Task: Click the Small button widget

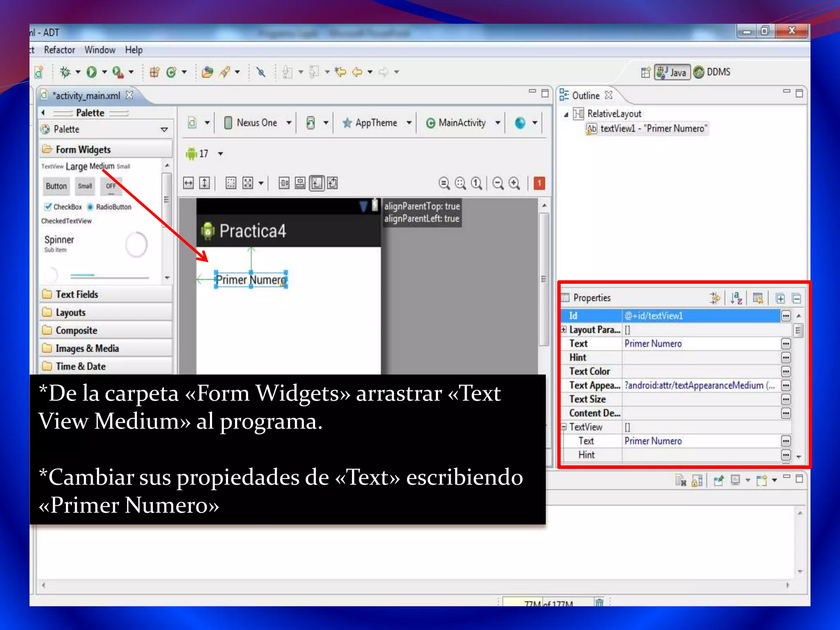Action: click(x=85, y=186)
